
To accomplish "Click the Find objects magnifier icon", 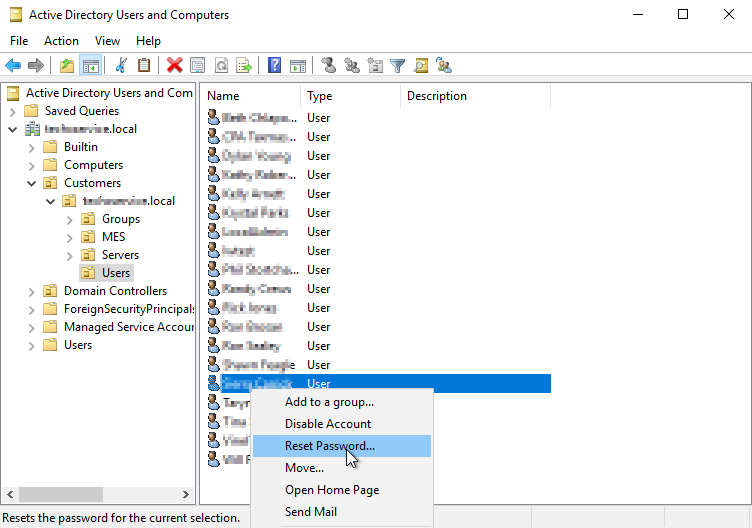I will coord(421,65).
